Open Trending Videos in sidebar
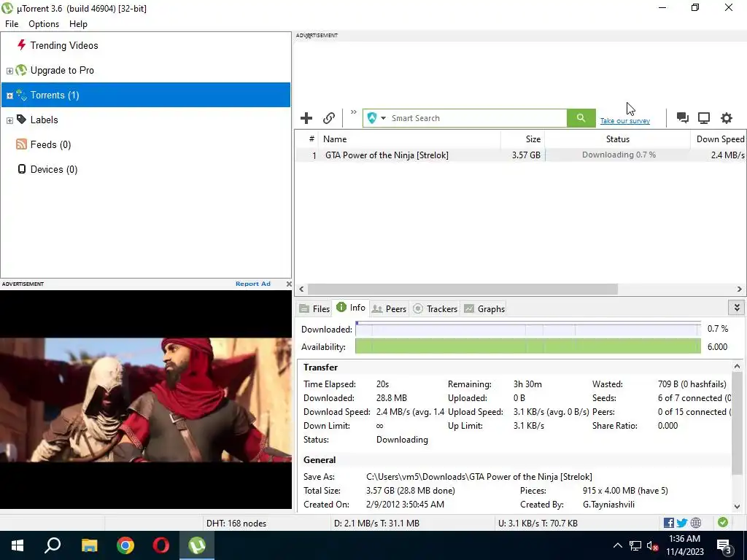Screen dimensions: 747x560 [64, 45]
